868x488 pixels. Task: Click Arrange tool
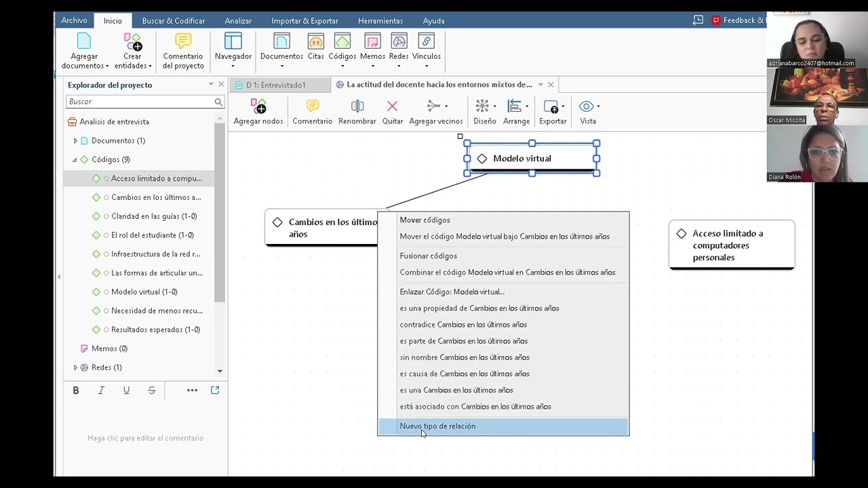tap(516, 113)
